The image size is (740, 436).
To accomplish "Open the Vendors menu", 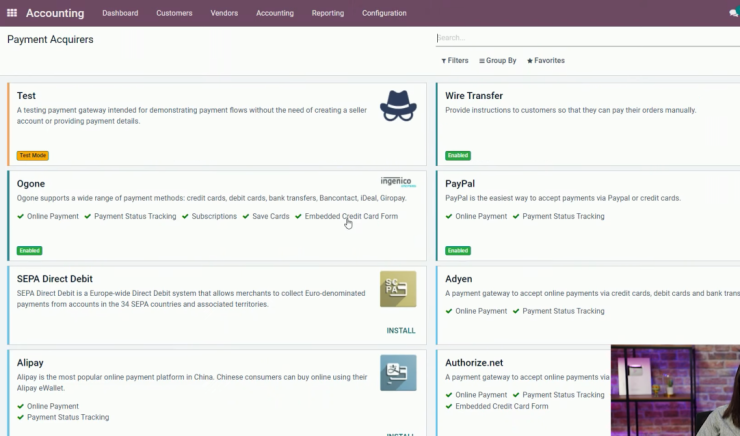I will [x=224, y=13].
